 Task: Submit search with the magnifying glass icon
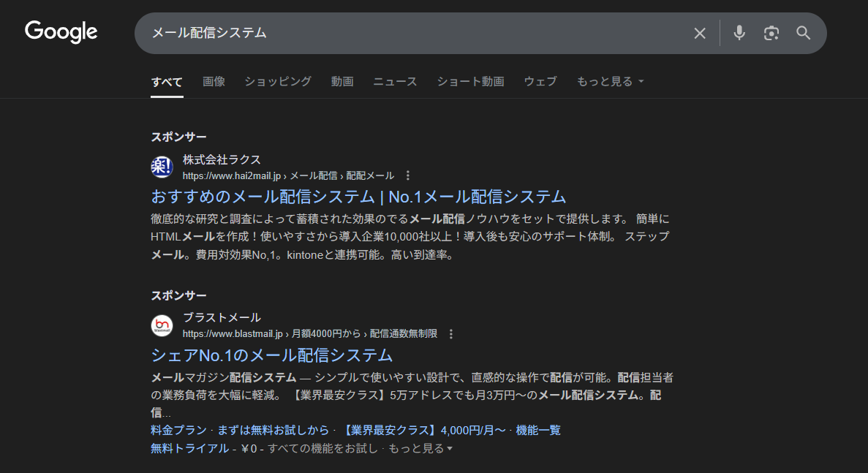[x=803, y=33]
